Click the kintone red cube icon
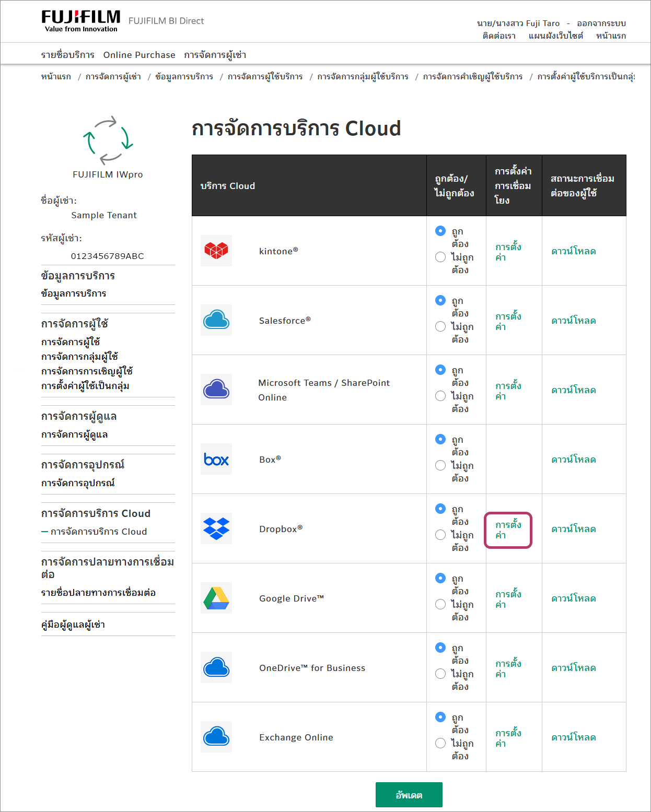This screenshot has width=651, height=812. pos(216,251)
